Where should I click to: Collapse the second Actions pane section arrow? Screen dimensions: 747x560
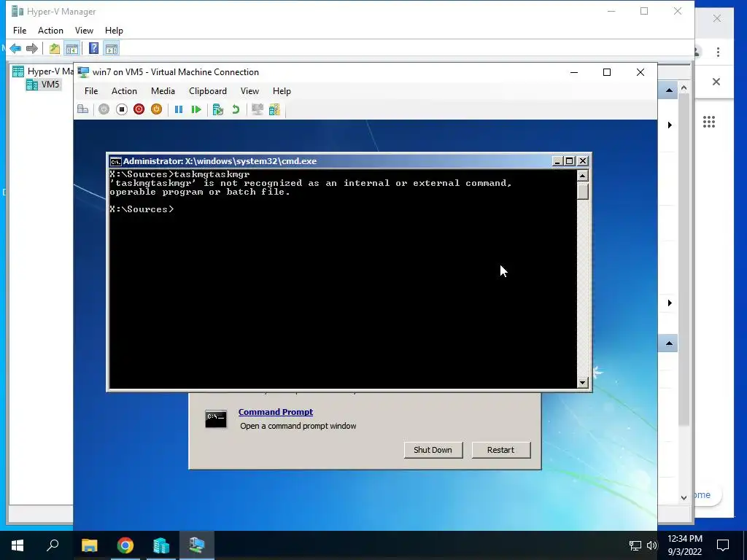pos(669,343)
